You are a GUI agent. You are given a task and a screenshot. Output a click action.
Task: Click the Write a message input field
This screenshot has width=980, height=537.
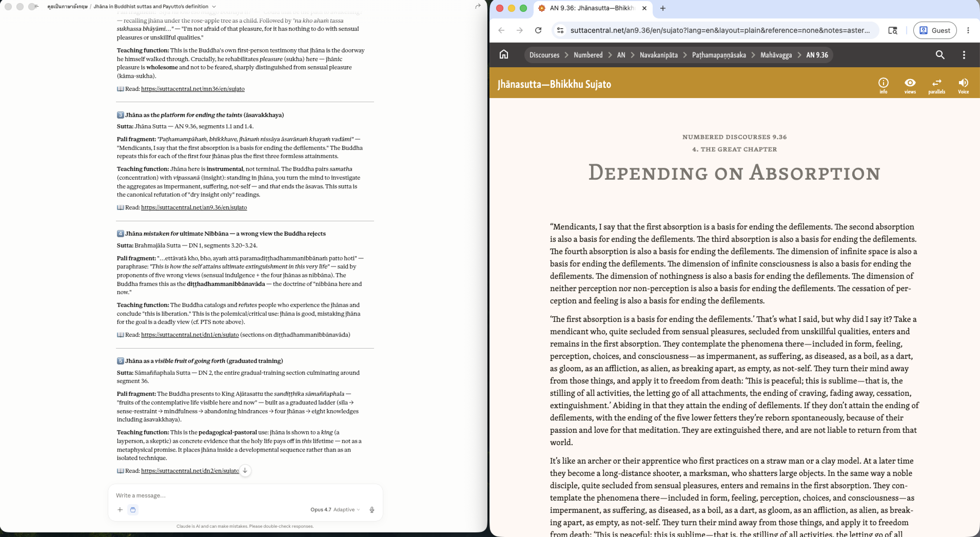tap(245, 495)
